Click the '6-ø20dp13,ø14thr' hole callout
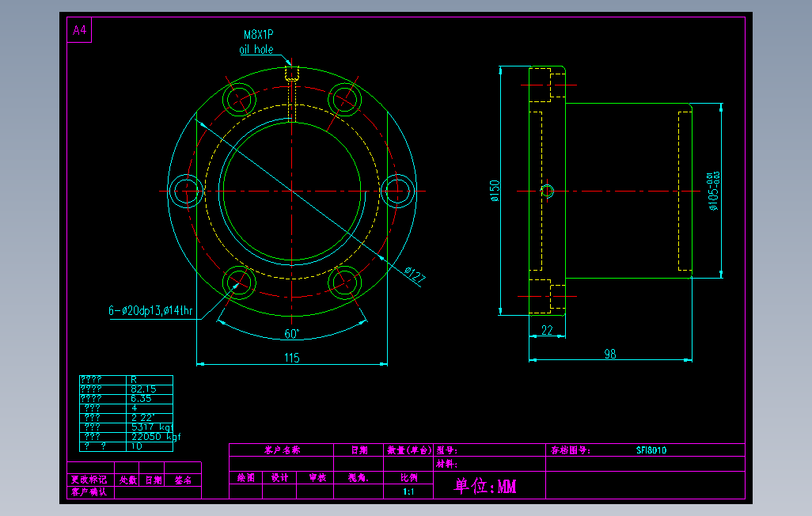This screenshot has height=516, width=812. 150,310
